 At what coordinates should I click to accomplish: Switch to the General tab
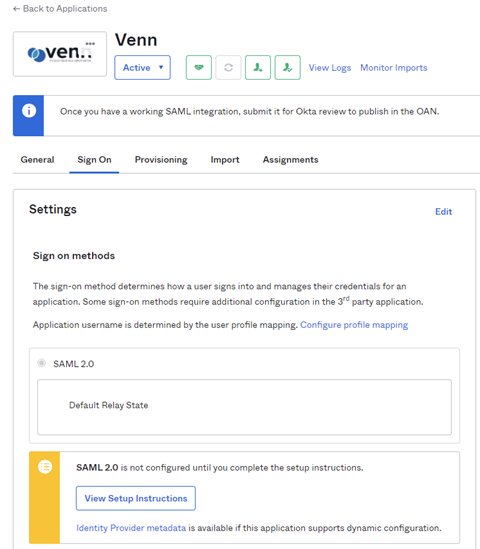[x=37, y=160]
